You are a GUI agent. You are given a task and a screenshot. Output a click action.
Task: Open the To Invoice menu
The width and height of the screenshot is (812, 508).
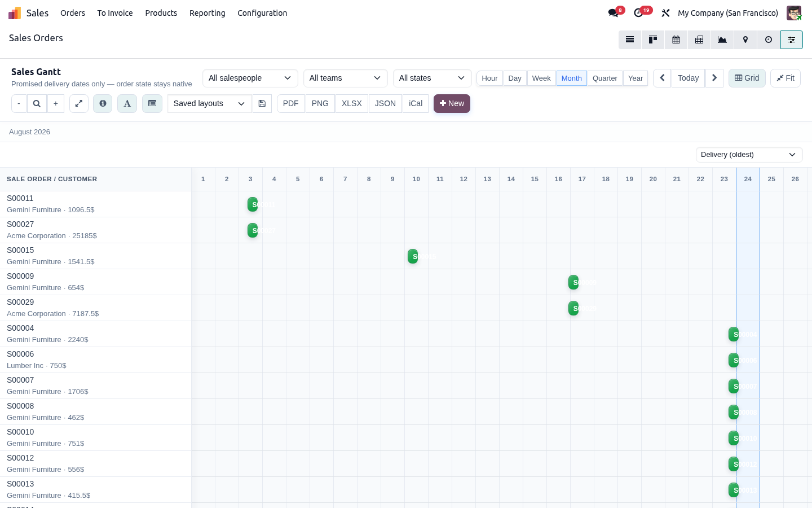coord(115,13)
